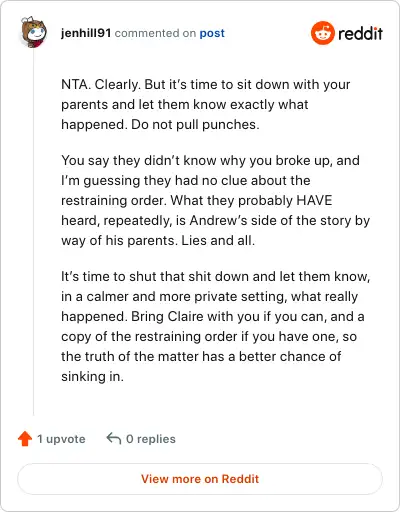The height and width of the screenshot is (512, 400).
Task: Click the "View more on Reddit" button
Action: [200, 479]
